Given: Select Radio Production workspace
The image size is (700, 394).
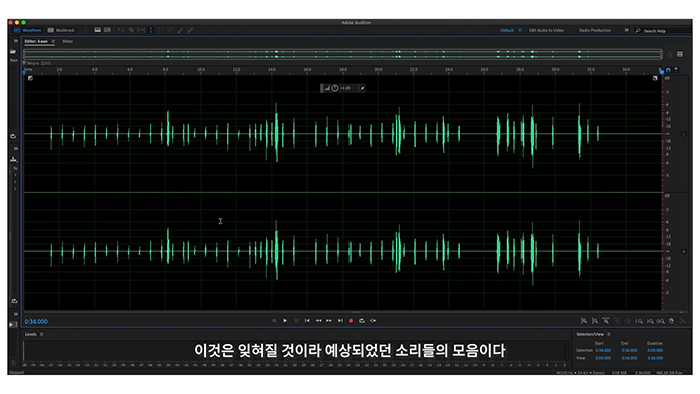Looking at the screenshot, I should click(595, 30).
